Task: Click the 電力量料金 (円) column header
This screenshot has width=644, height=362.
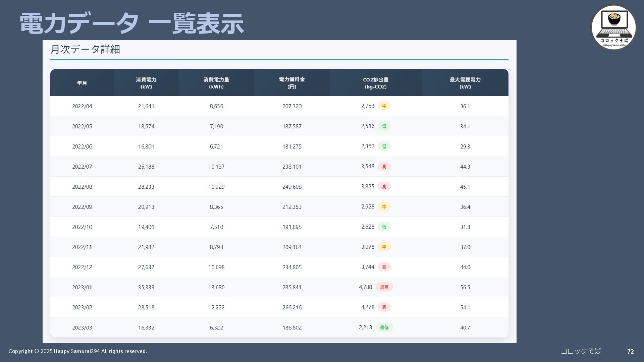Action: tap(292, 83)
